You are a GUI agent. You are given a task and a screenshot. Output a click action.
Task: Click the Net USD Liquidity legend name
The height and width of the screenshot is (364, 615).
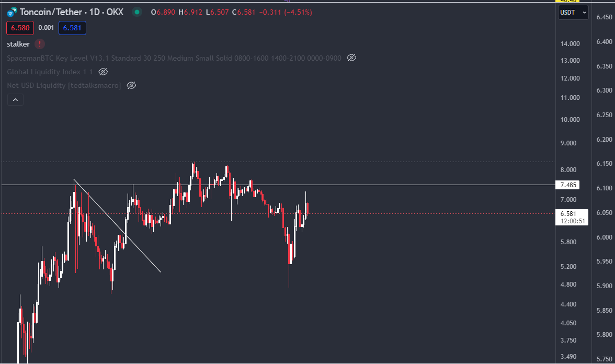tap(64, 85)
